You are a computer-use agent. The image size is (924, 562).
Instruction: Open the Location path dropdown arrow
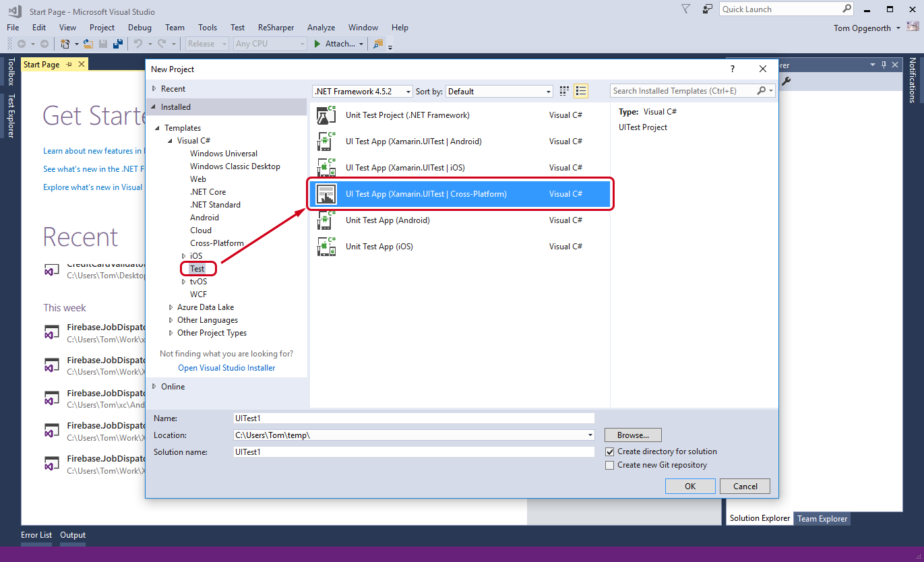point(590,435)
